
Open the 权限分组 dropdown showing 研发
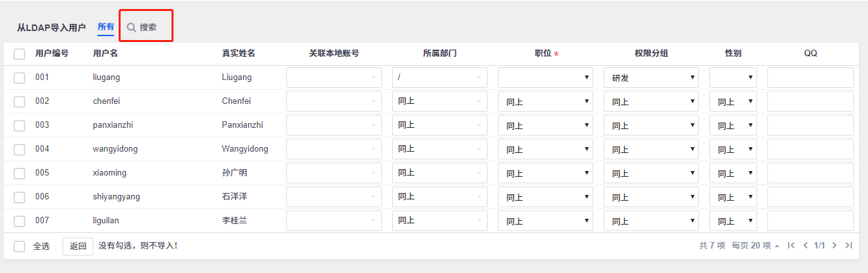click(651, 77)
